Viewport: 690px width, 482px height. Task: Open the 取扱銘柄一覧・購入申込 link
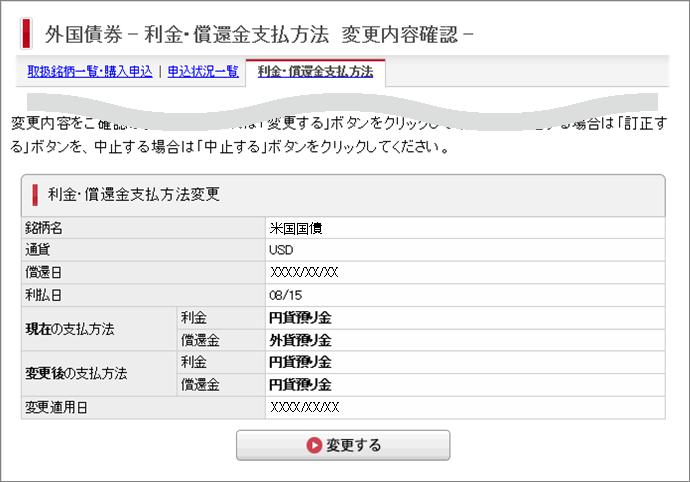90,72
